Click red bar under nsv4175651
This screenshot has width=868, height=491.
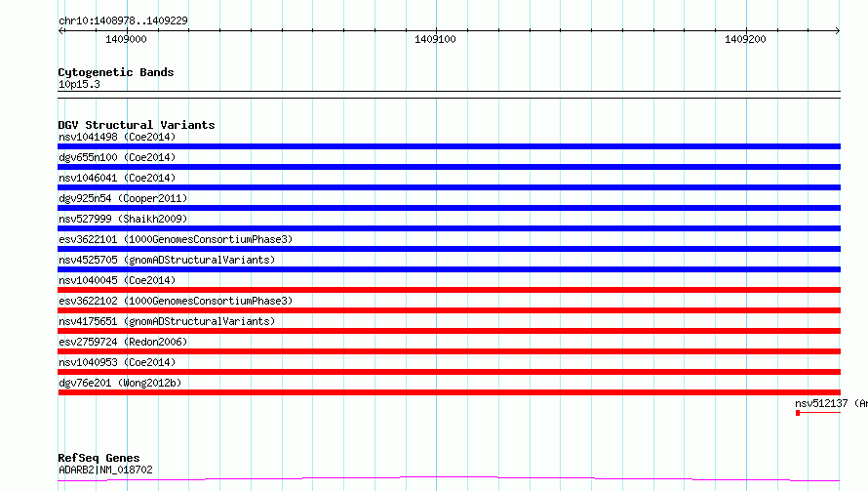(x=449, y=331)
